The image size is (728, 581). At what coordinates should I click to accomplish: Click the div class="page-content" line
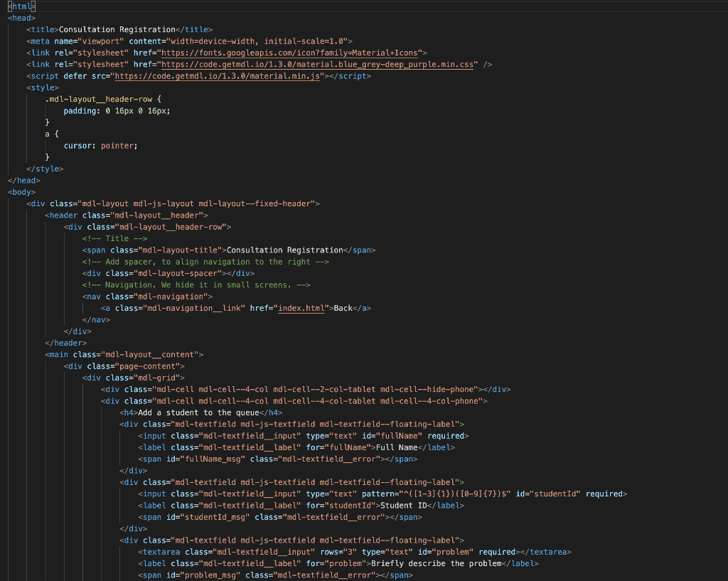[x=124, y=366]
